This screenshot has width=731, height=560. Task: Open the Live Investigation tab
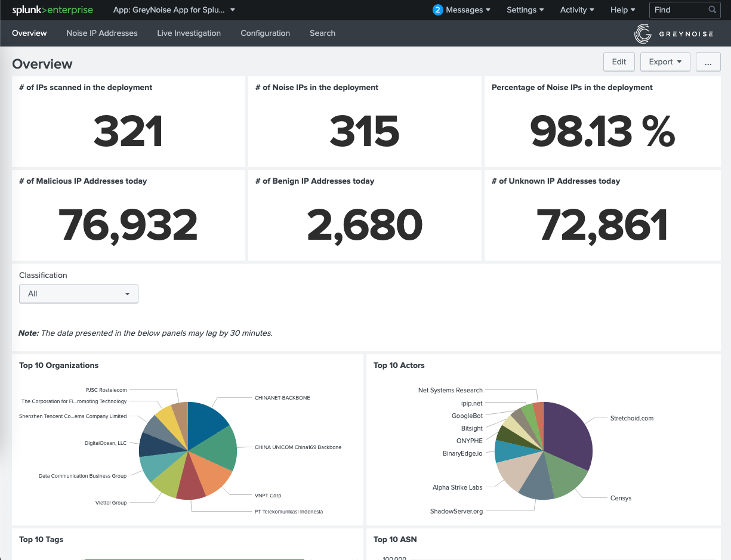(189, 33)
